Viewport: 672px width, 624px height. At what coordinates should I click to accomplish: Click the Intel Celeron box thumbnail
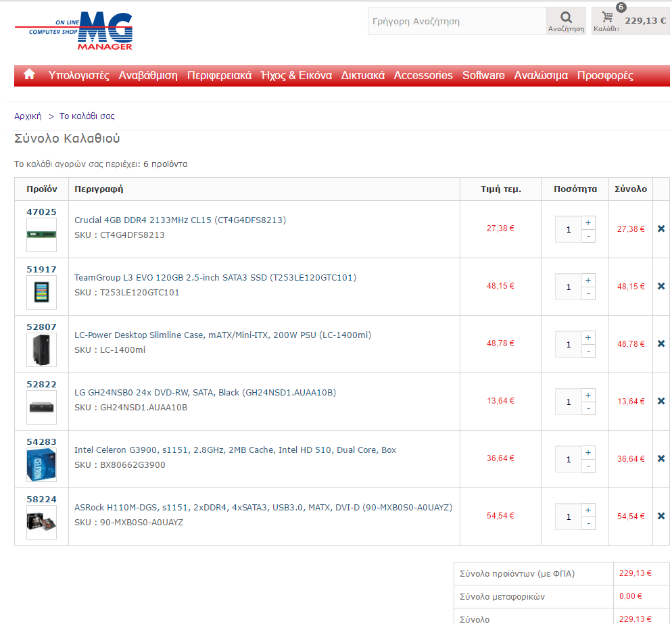(x=41, y=464)
